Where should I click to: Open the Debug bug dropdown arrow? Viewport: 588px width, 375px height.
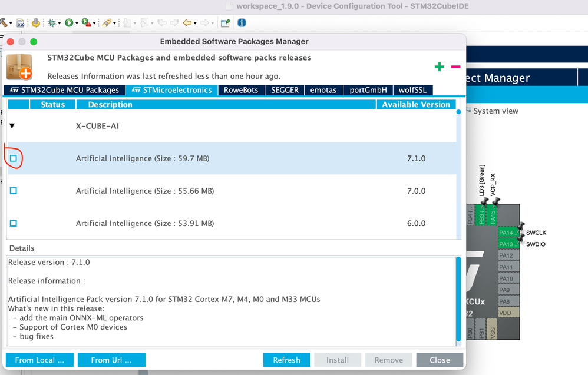click(x=60, y=23)
